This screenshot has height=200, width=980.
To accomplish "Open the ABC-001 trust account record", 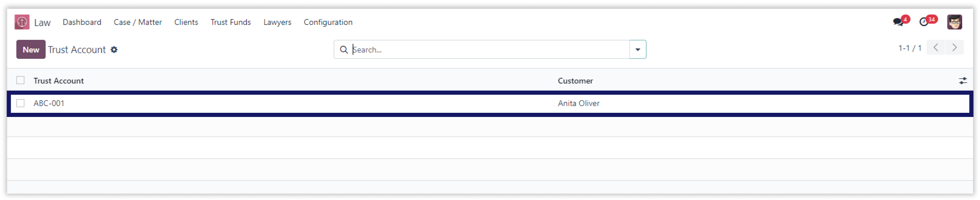I will (x=49, y=103).
